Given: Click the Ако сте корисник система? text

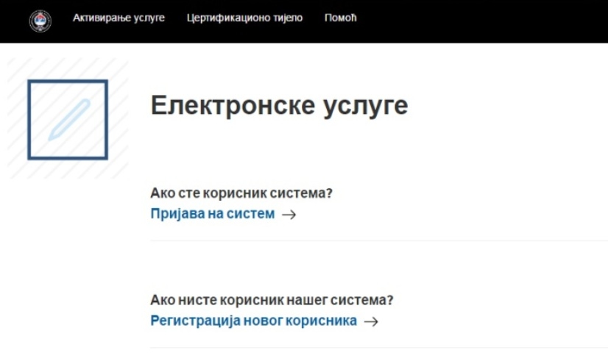Looking at the screenshot, I should [x=241, y=193].
